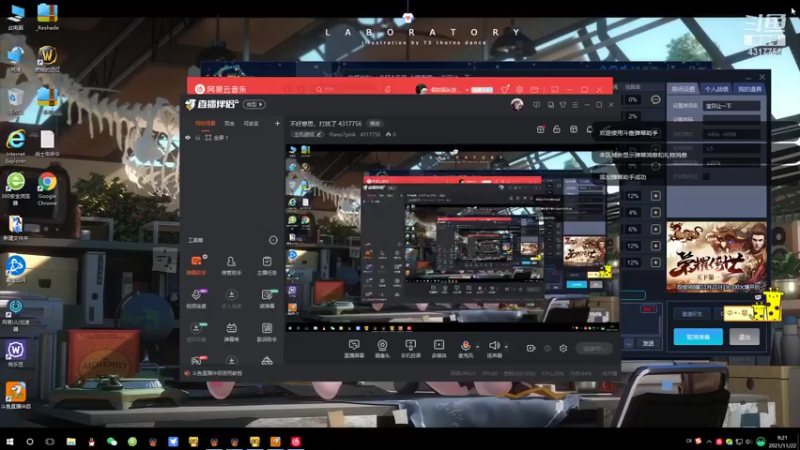This screenshot has height=450, width=800.
Task: Open the 个人战绩 tab
Action: 716,89
